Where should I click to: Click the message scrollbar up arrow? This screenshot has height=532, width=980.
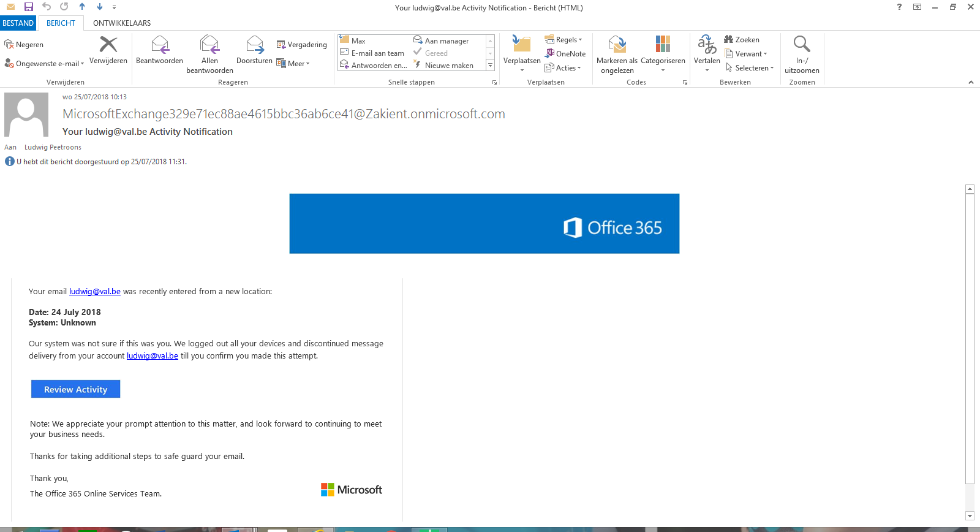tap(970, 189)
